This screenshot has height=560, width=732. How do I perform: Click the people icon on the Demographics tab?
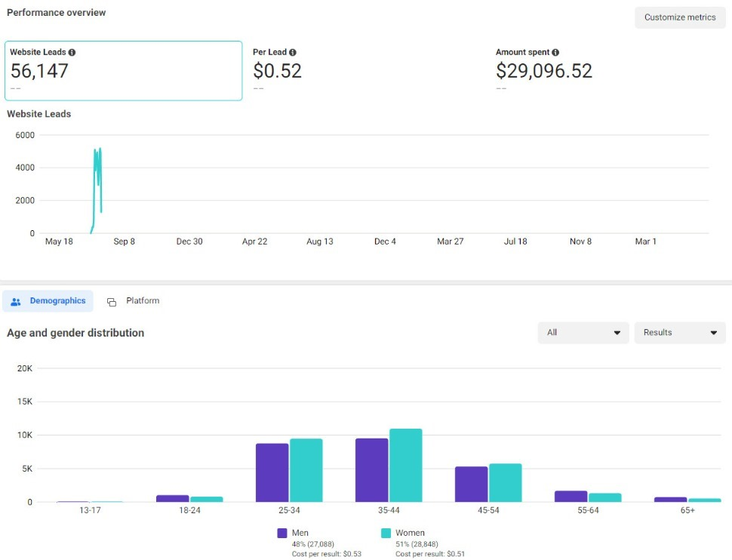pyautogui.click(x=15, y=300)
